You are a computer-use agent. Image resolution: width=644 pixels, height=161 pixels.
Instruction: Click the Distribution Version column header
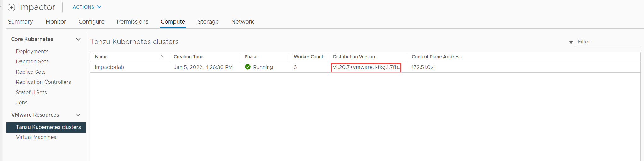click(x=354, y=57)
